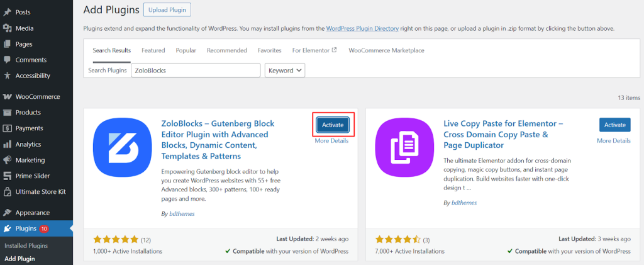Click "7,000+ Active Installations" text
This screenshot has height=265, width=644.
point(410,251)
